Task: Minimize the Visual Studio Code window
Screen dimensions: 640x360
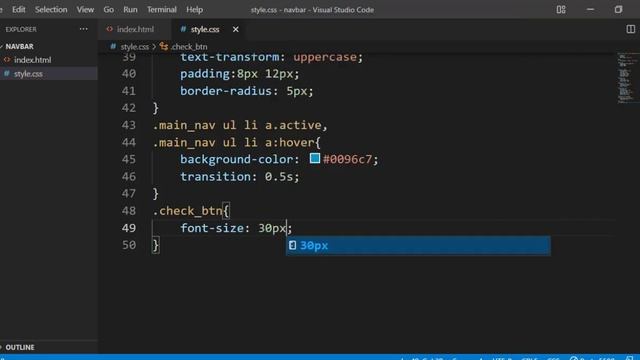Action: pos(590,9)
